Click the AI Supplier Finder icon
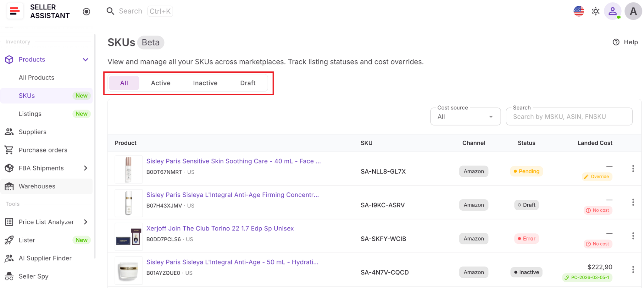 pos(9,258)
